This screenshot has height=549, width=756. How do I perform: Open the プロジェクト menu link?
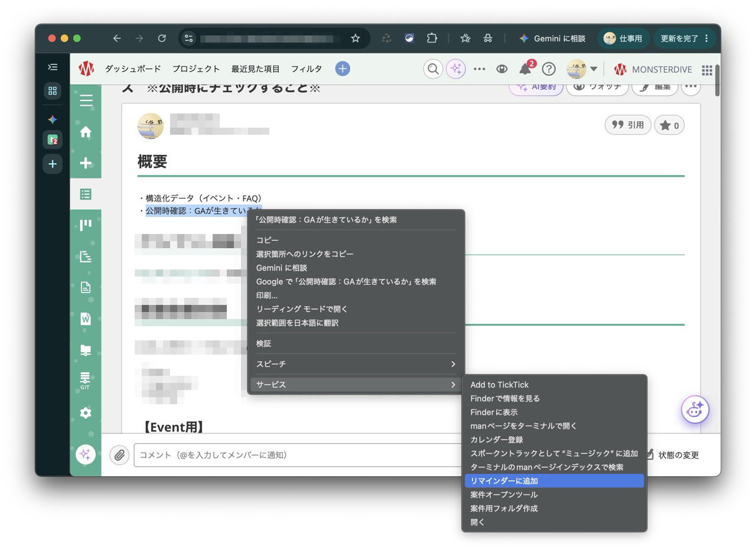[196, 69]
